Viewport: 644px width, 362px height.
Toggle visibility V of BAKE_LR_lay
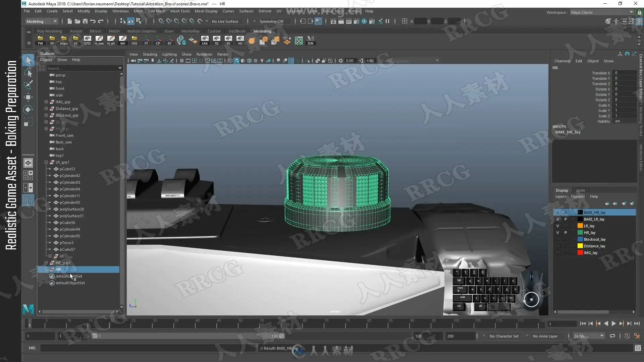point(557,219)
